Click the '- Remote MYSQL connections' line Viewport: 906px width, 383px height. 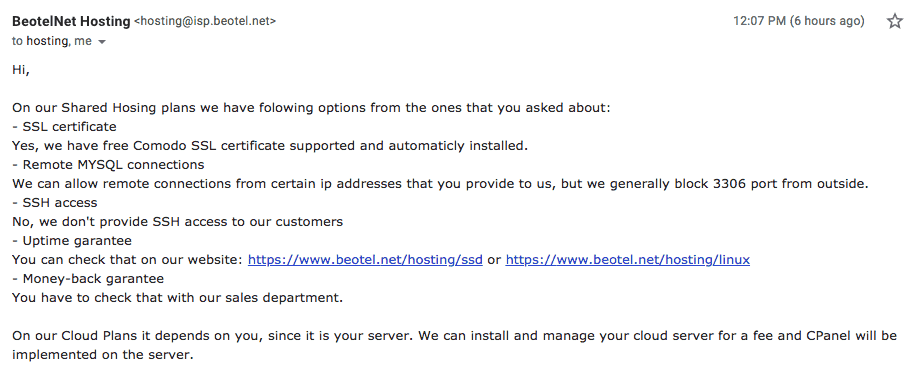[x=108, y=165]
